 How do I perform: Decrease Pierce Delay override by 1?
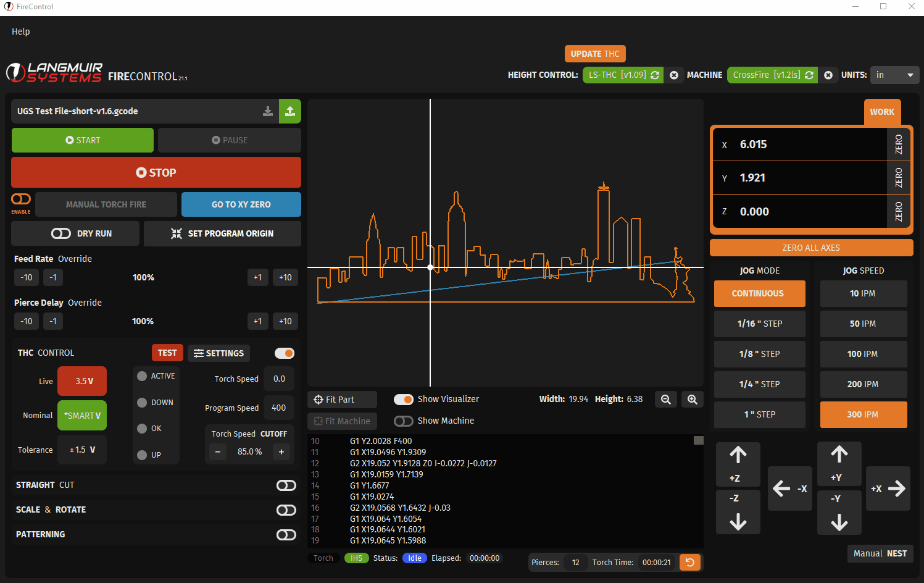tap(53, 321)
